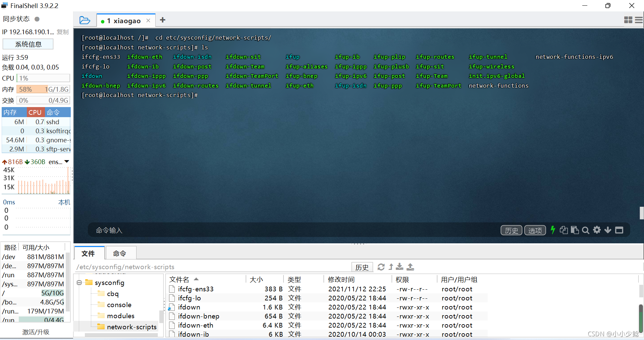
Task: Switch to grid layout view icon
Action: coord(628,20)
